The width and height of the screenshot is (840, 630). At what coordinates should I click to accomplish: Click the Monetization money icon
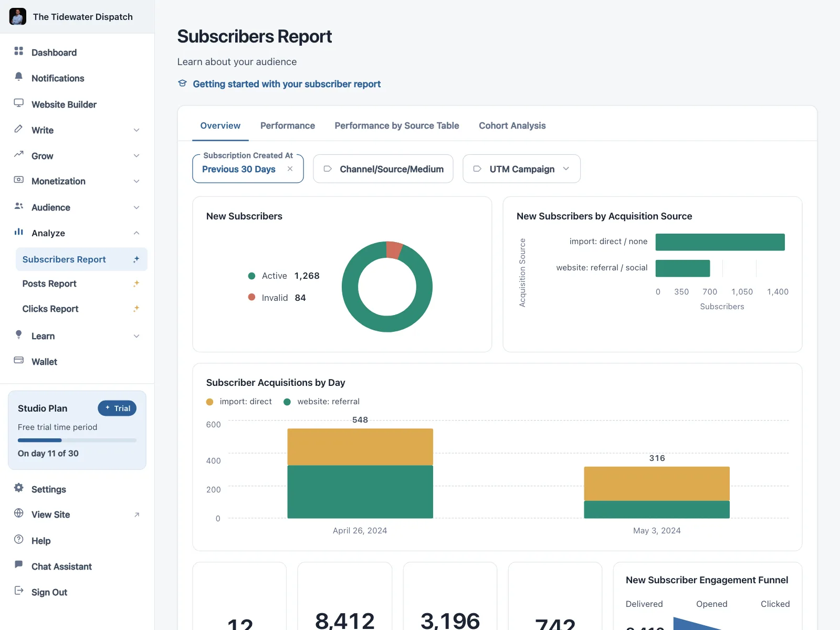point(19,180)
